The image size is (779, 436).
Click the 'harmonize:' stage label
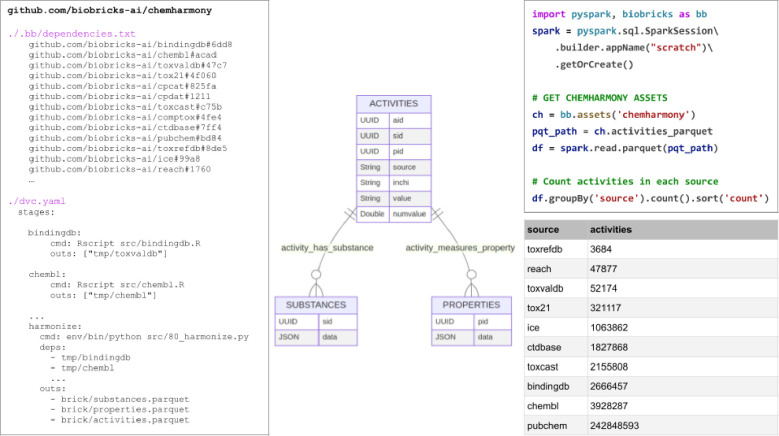[x=55, y=326]
